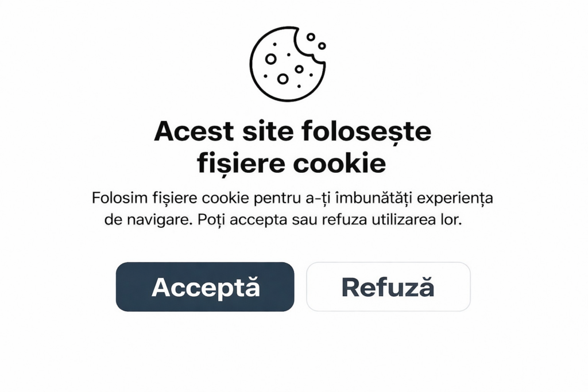Image resolution: width=588 pixels, height=392 pixels.
Task: Click the word 'experiența' in the description
Action: 455,199
